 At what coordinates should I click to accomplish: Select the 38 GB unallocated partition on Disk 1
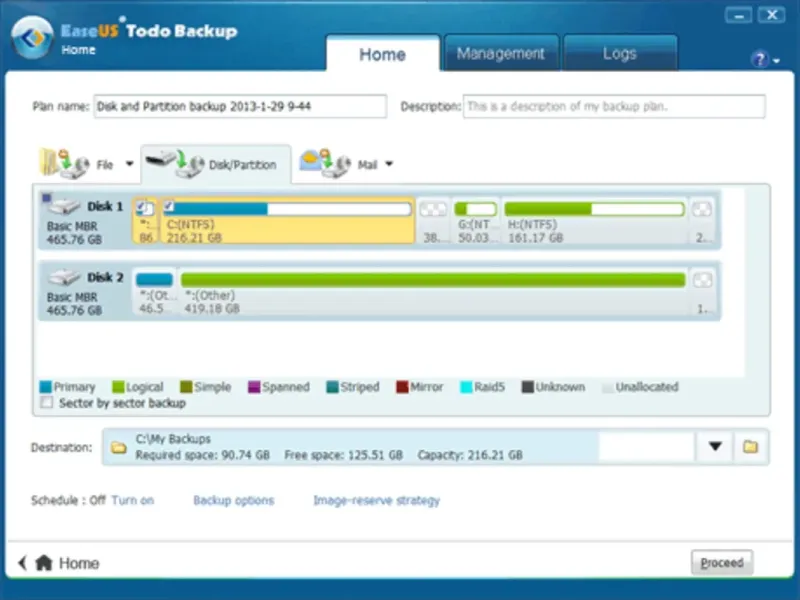click(x=433, y=221)
